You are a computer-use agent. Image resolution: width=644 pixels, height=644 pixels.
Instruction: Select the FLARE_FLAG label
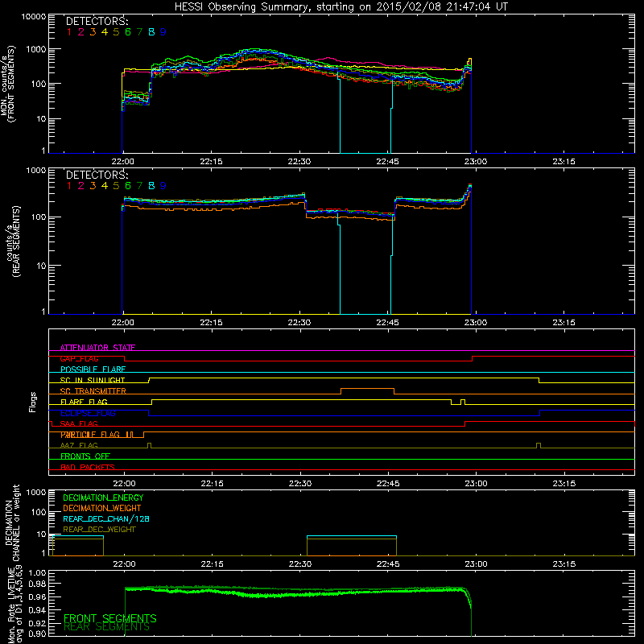[84, 402]
